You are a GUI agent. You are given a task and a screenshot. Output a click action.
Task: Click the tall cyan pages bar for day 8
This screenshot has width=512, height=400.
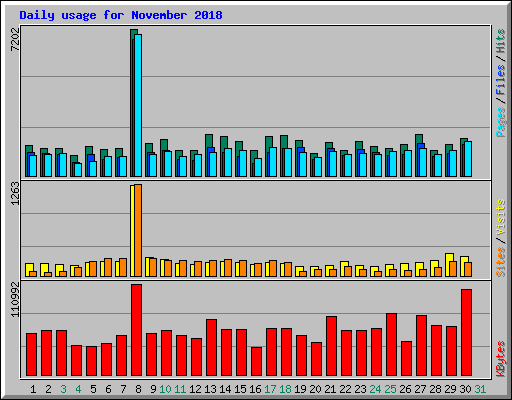point(138,105)
